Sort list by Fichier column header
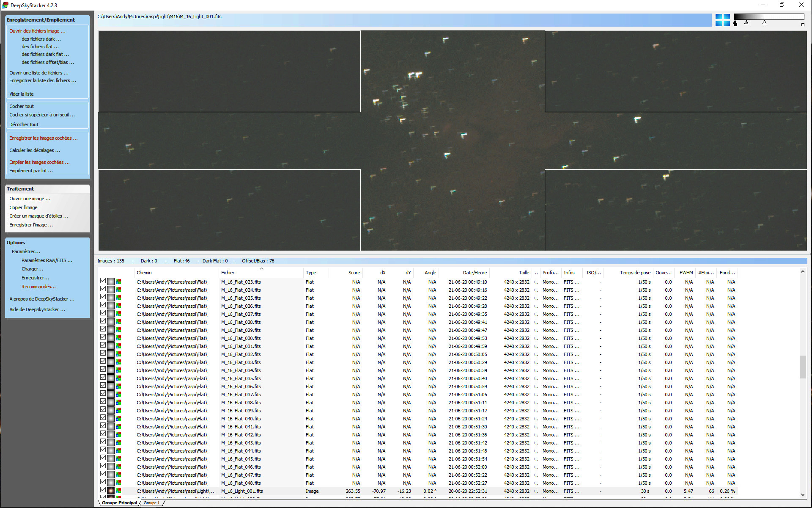812x508 pixels. pos(261,273)
